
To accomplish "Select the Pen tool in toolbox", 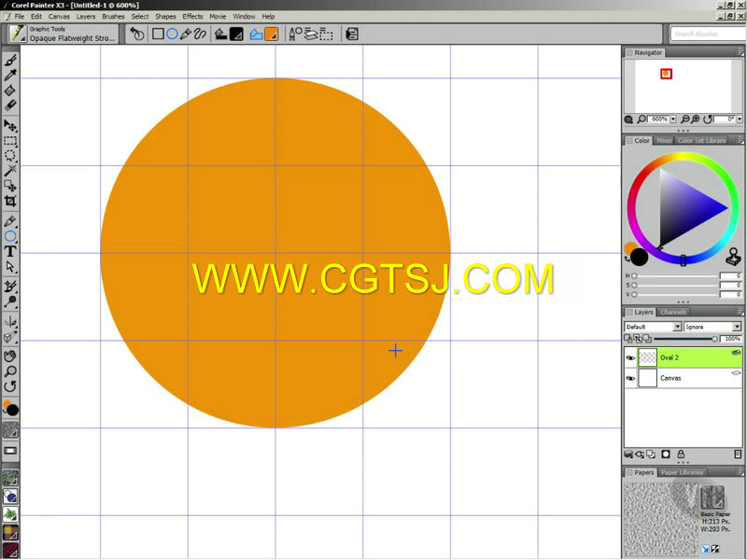I will pos(10,221).
